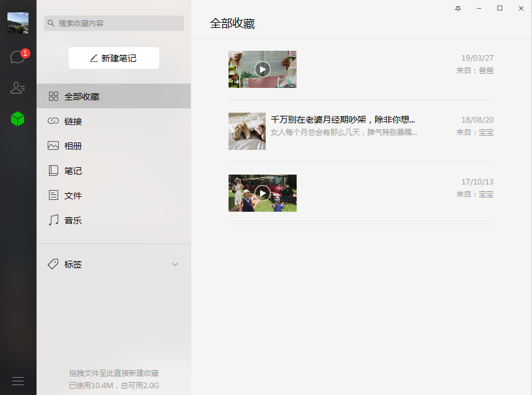The height and width of the screenshot is (395, 532).
Task: Open the Chats icon with unread badge
Action: pos(17,58)
